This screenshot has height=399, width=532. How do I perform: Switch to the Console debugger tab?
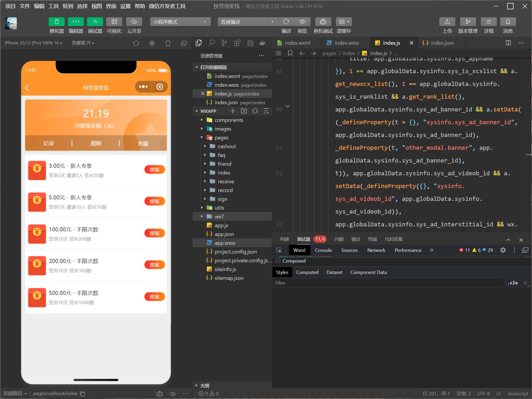pos(323,250)
